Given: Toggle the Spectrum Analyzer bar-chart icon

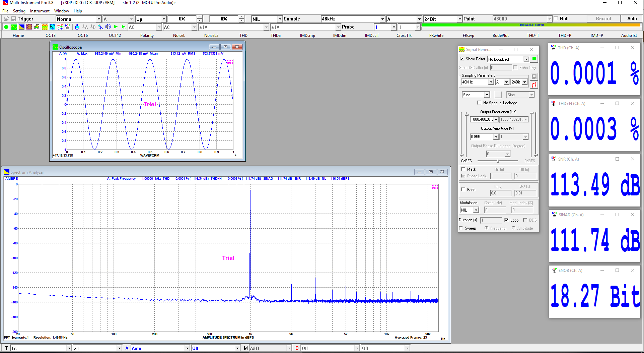Looking at the screenshot, I should (x=21, y=27).
